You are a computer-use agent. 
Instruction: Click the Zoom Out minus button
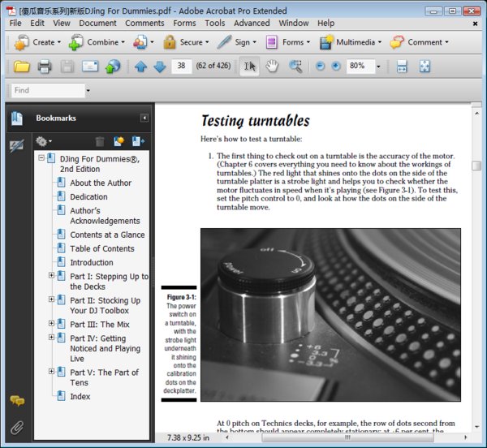coord(321,66)
